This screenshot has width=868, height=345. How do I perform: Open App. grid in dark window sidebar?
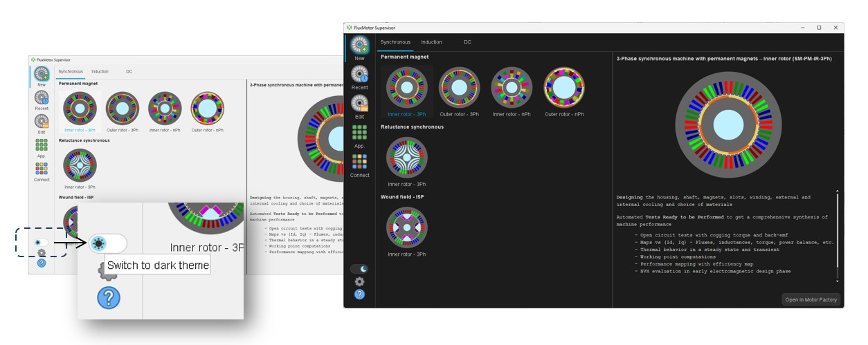click(x=359, y=132)
